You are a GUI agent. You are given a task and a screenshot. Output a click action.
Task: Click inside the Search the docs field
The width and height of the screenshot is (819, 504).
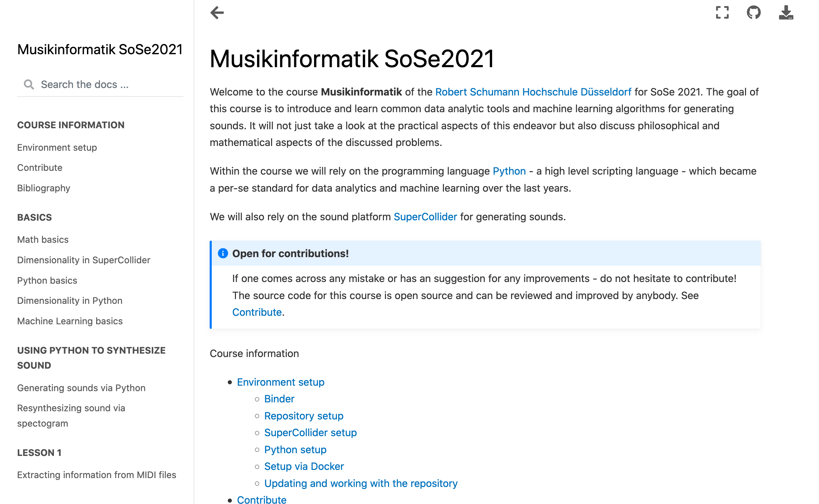pos(99,84)
